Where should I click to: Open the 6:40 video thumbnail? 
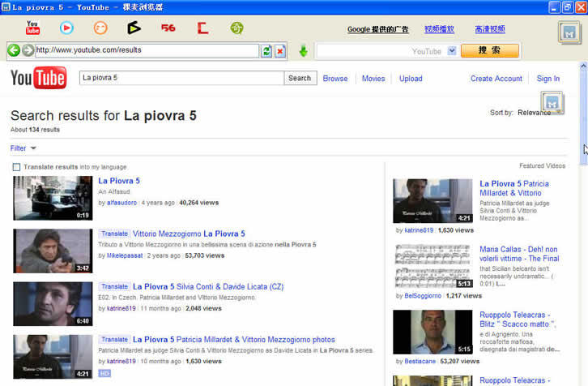tap(53, 304)
